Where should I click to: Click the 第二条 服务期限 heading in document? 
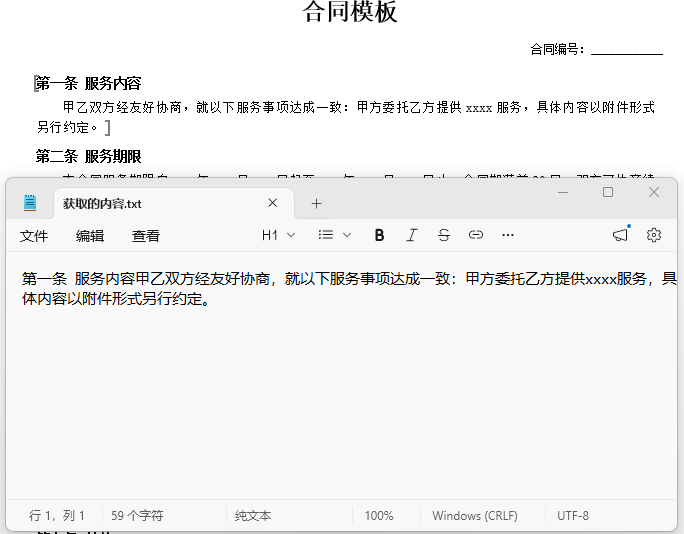[x=89, y=156]
